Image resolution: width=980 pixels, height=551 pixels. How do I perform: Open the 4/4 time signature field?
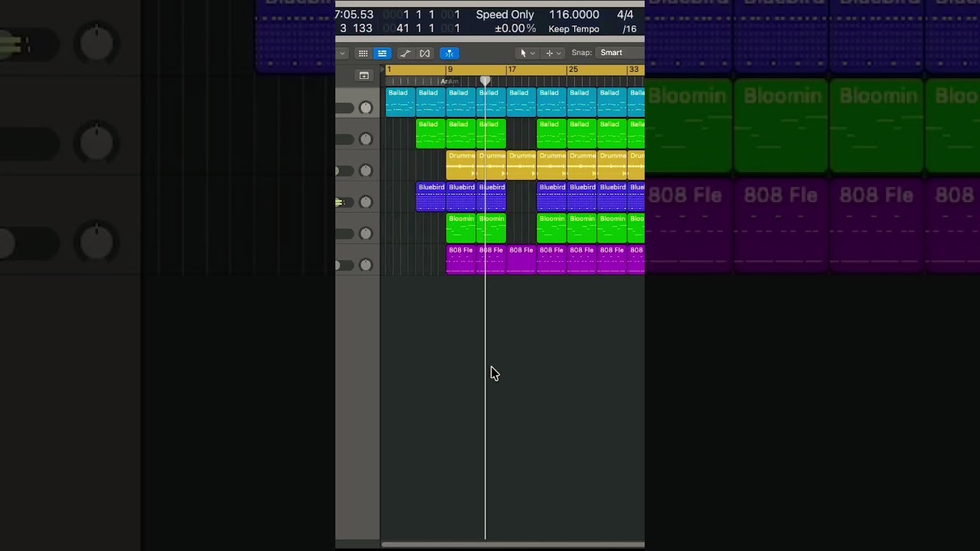625,15
